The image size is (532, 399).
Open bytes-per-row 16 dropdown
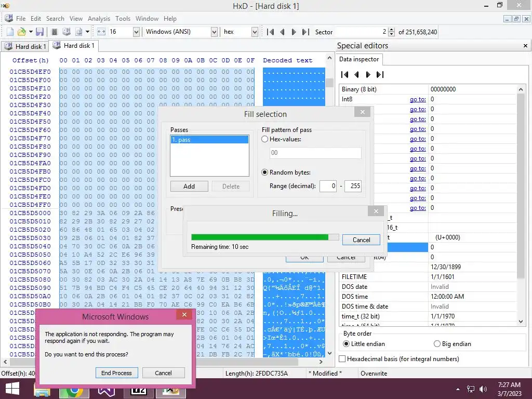click(x=136, y=32)
